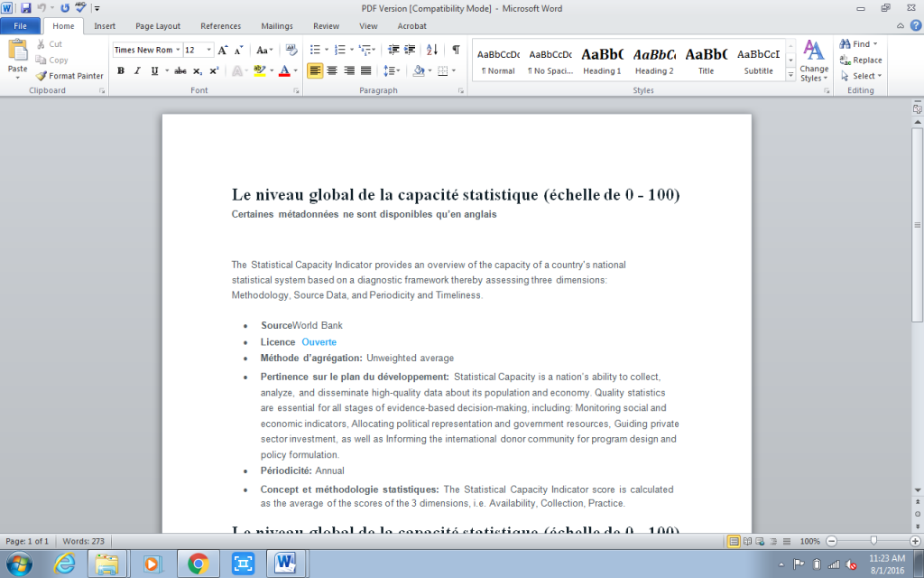The image size is (924, 578).
Task: Toggle Italic formatting
Action: 137,70
